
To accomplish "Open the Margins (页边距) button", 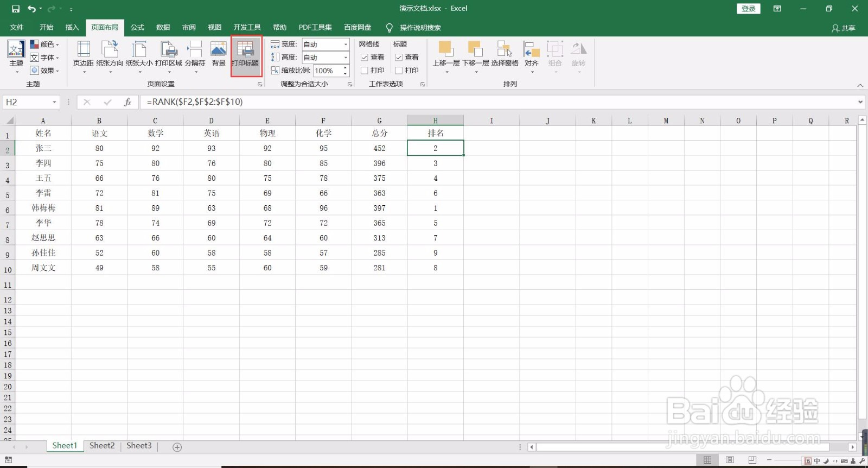I will click(84, 57).
